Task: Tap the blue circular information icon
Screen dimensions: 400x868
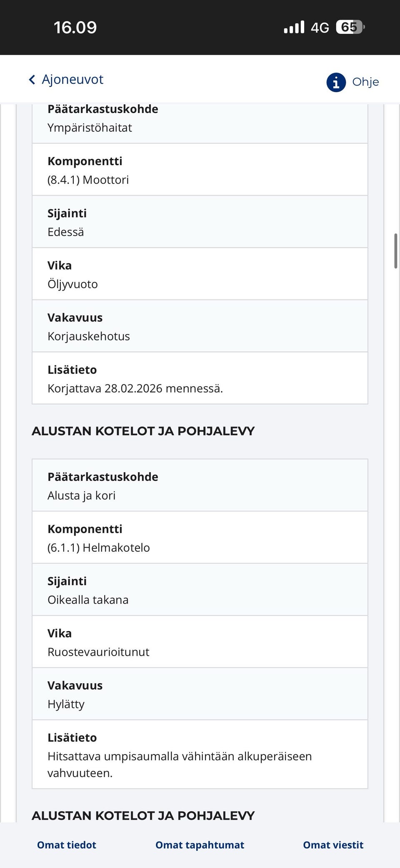Action: [336, 82]
